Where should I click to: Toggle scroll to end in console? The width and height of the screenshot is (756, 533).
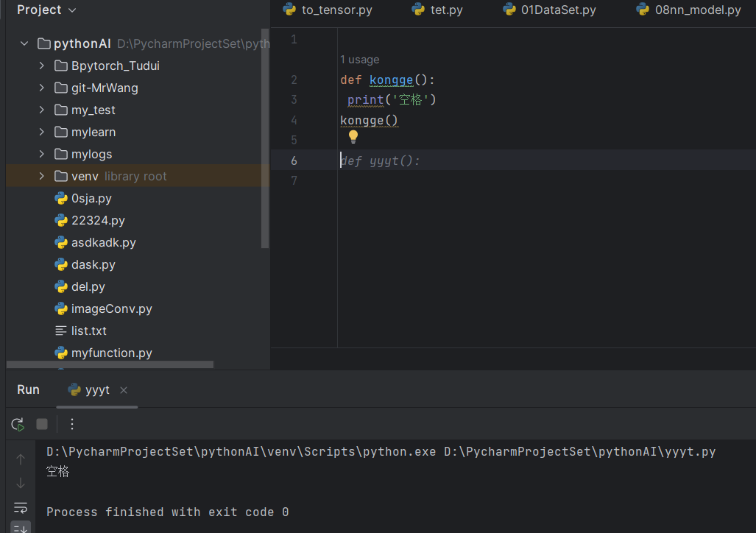[x=21, y=527]
